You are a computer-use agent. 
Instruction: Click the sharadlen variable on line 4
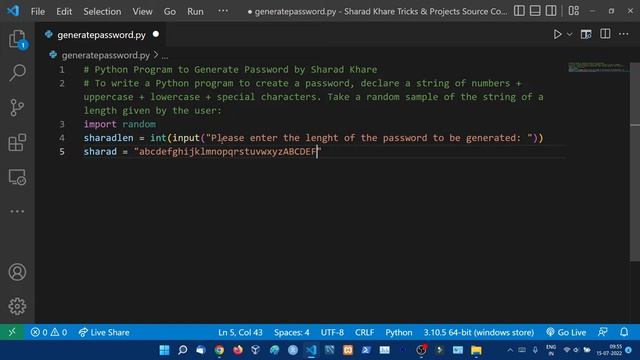pos(108,138)
